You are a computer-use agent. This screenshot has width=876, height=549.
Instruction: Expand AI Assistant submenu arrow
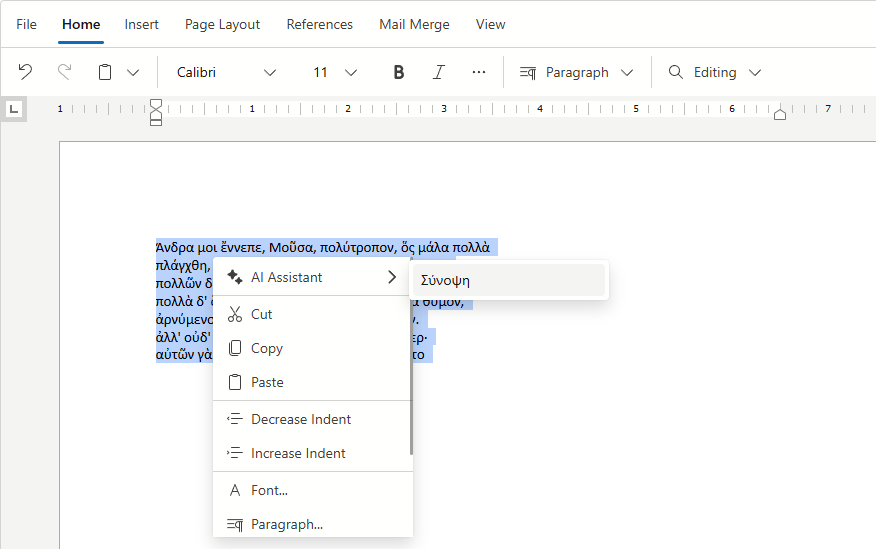click(392, 277)
